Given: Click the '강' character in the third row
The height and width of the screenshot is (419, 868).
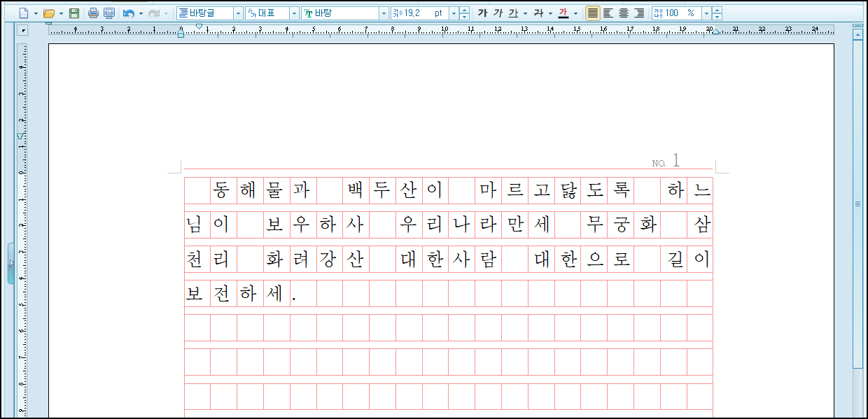Looking at the screenshot, I should (328, 260).
